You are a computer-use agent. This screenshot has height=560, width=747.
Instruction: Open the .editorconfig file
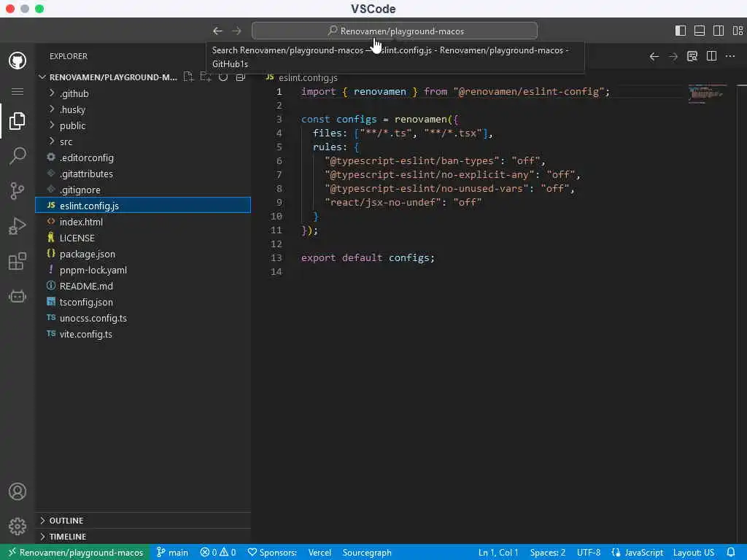coord(143,157)
